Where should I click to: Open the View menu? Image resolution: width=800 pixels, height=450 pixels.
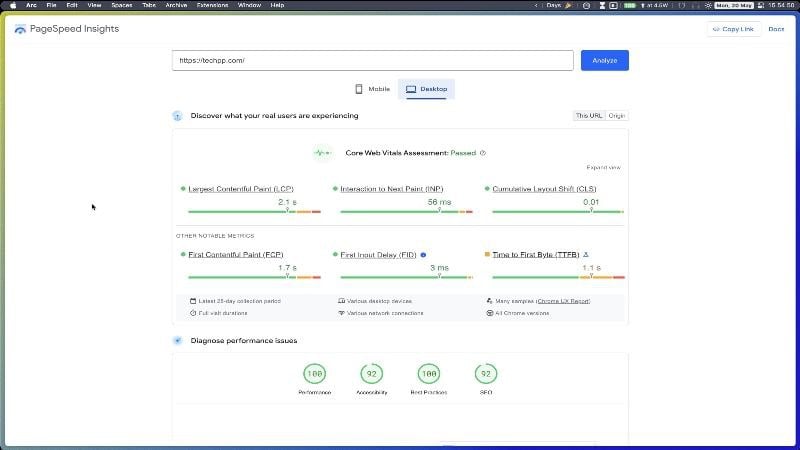[x=94, y=5]
